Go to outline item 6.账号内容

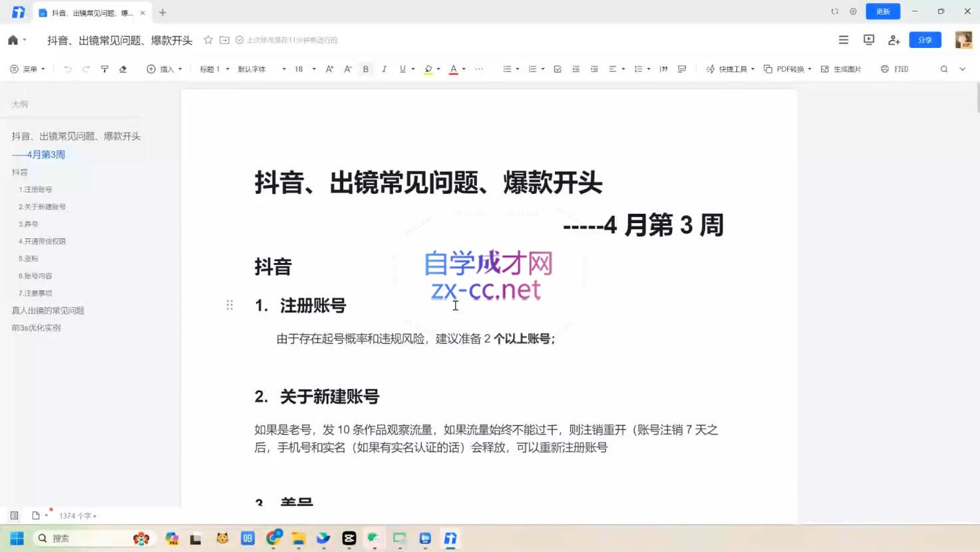coord(35,276)
